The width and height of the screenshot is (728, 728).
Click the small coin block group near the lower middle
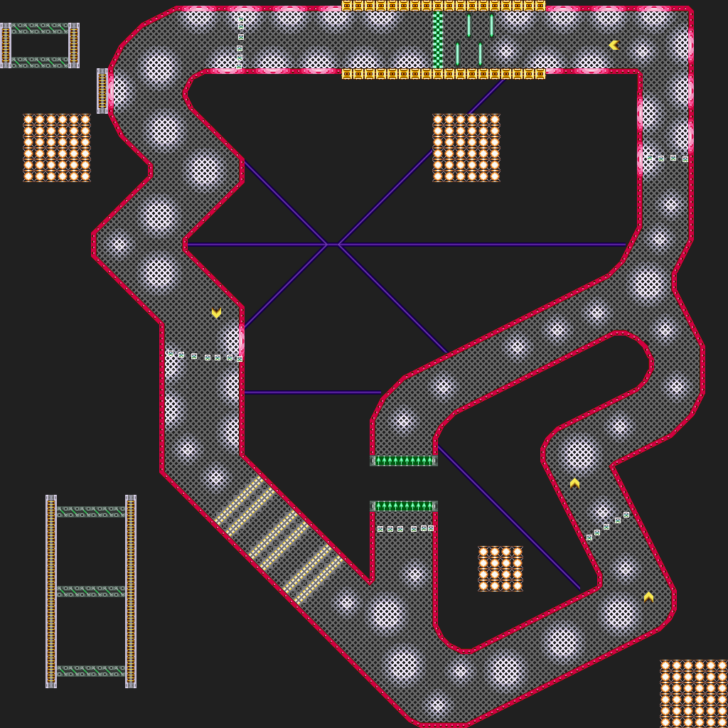point(499,569)
